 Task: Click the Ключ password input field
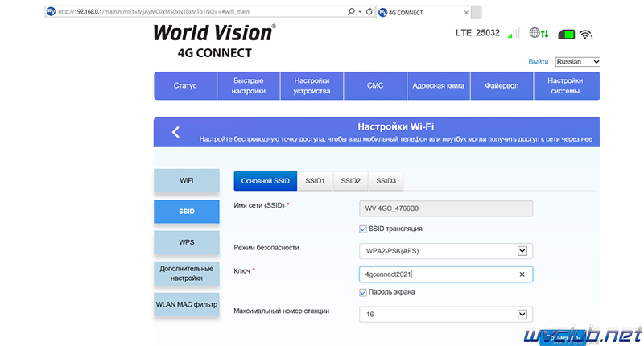[x=446, y=274]
